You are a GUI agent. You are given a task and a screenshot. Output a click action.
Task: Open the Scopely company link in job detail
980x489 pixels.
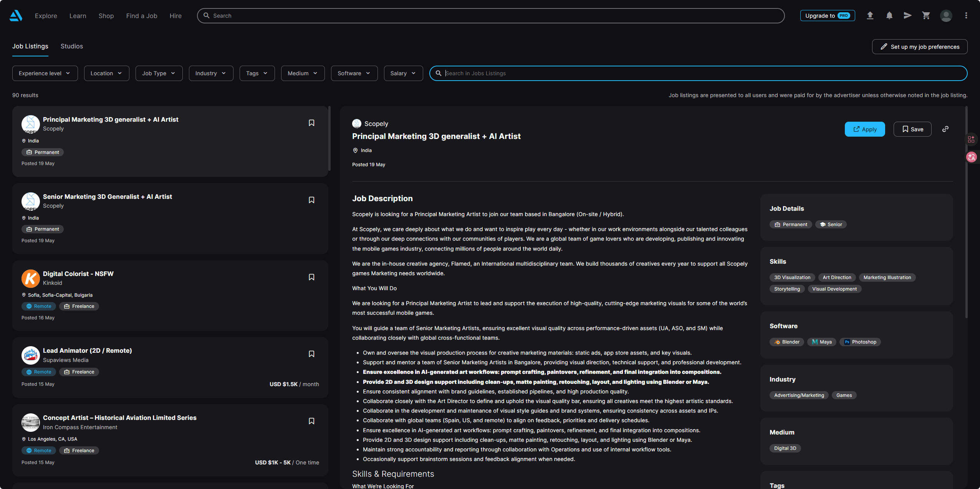pyautogui.click(x=376, y=124)
